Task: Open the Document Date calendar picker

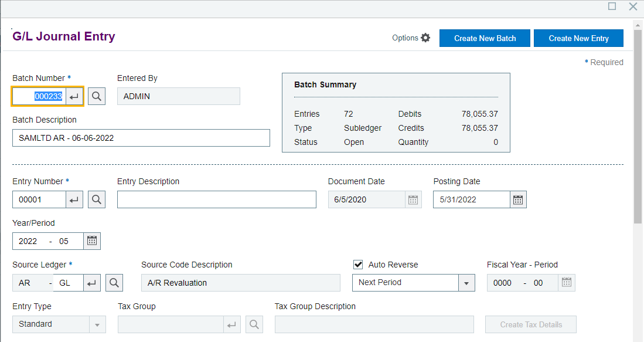Action: [413, 199]
